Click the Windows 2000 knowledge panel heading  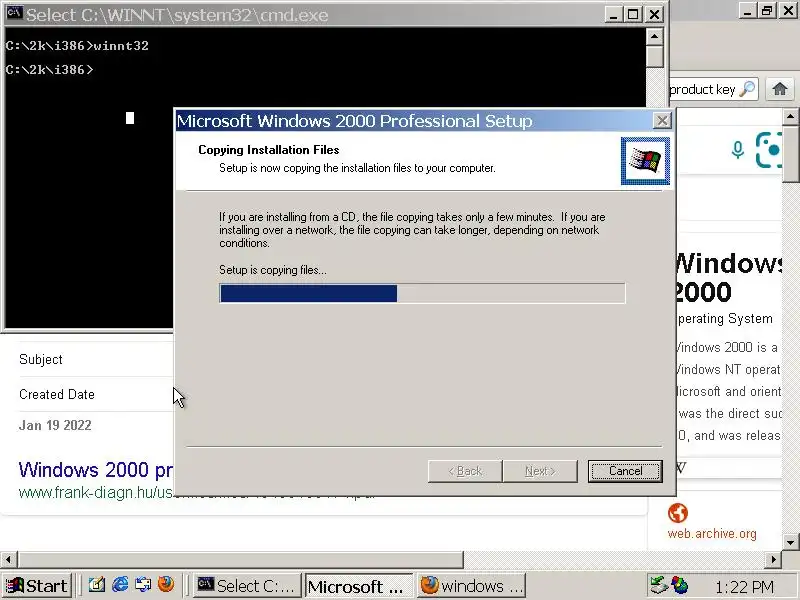tap(727, 278)
